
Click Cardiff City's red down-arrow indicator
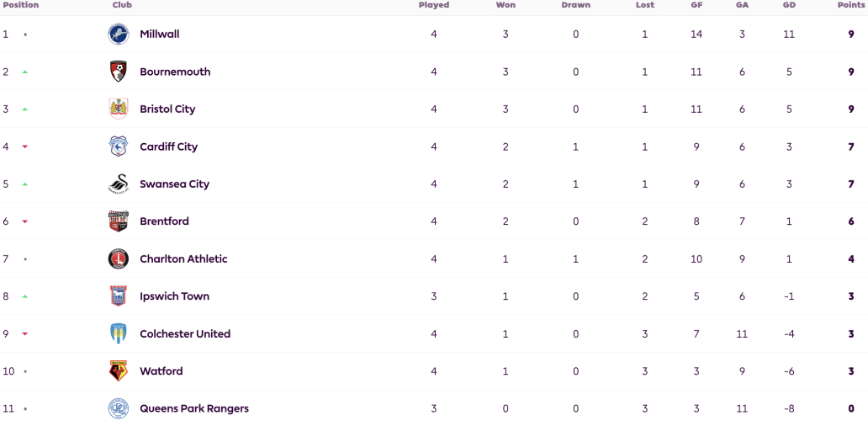click(25, 147)
